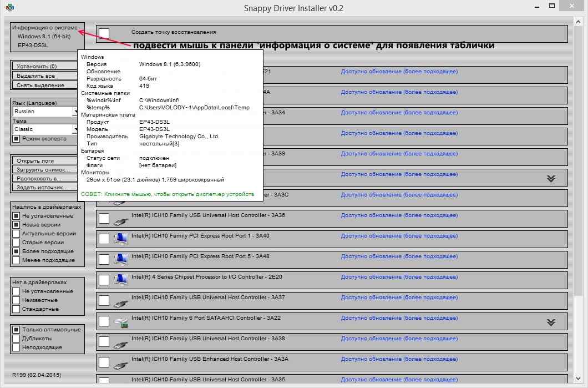Open the update link for Root Port 5 - 3A48
Image resolution: width=588 pixels, height=388 pixels.
coord(399,256)
